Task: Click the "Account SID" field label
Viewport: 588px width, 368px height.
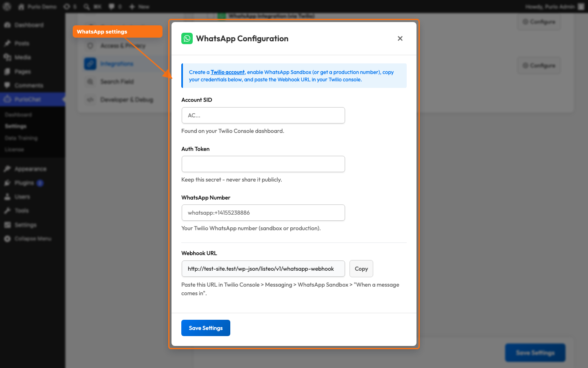Action: (x=197, y=100)
